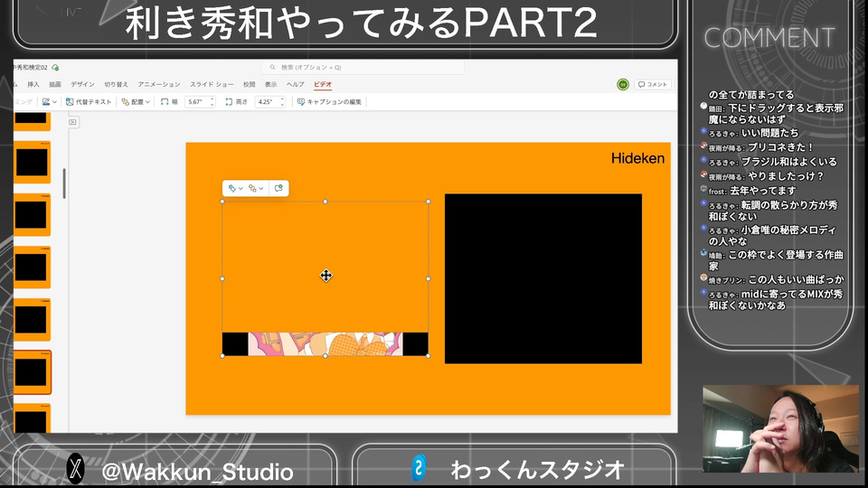Click the comment 'いい問題たち'

[770, 133]
